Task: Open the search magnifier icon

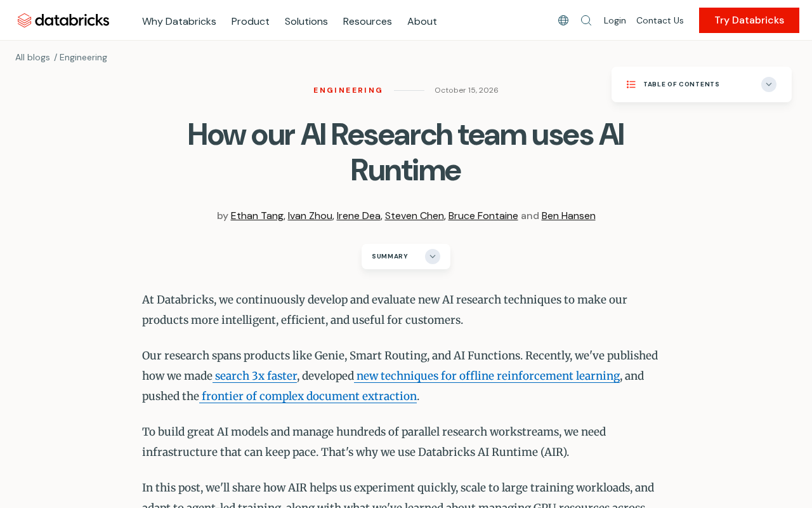Action: (x=586, y=20)
